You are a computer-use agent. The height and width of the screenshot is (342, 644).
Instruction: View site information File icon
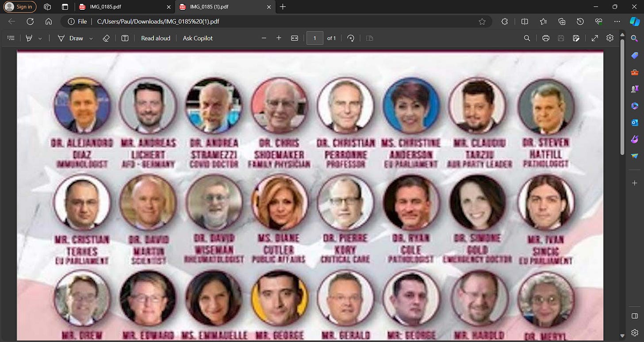77,21
